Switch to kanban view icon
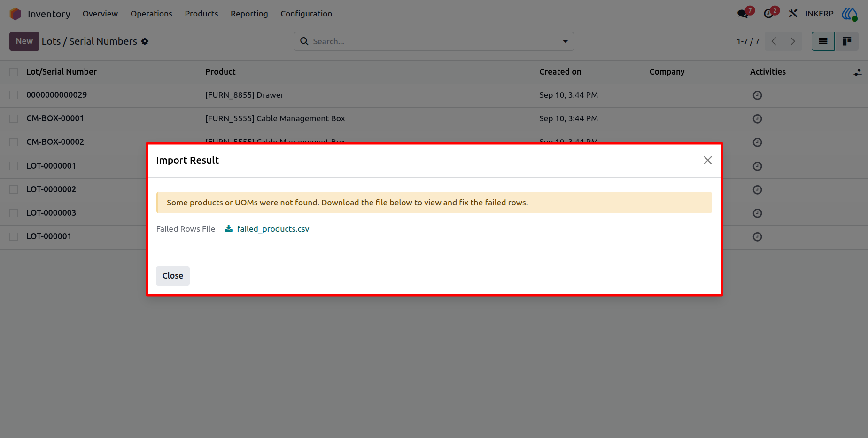Viewport: 868px width, 438px height. coord(847,41)
